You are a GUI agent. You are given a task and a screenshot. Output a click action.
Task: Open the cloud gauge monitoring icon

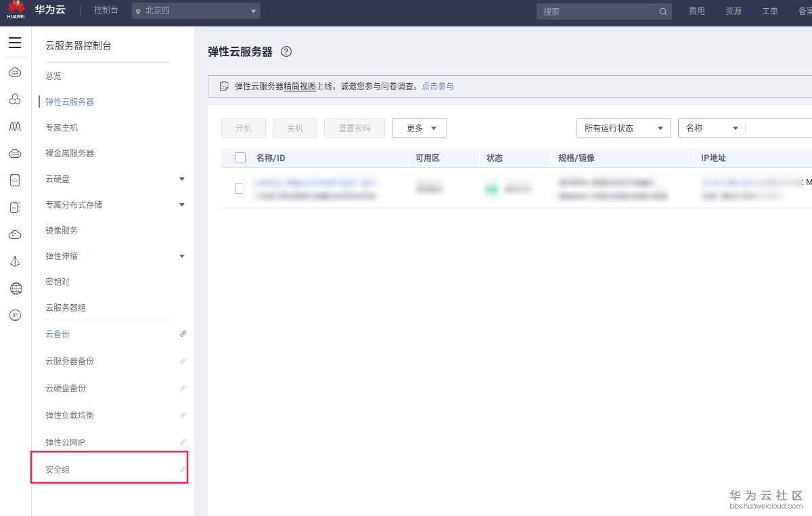click(x=15, y=234)
